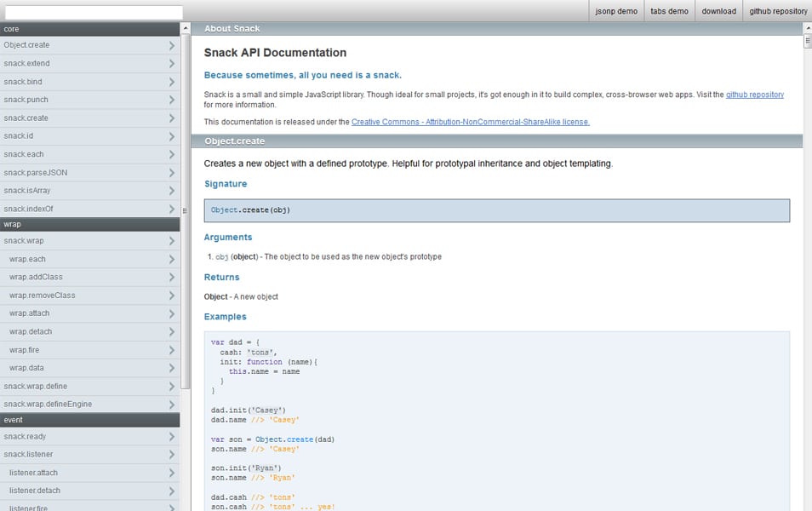Open github repository in top bar
Viewport: 812px width, 511px height.
(778, 11)
